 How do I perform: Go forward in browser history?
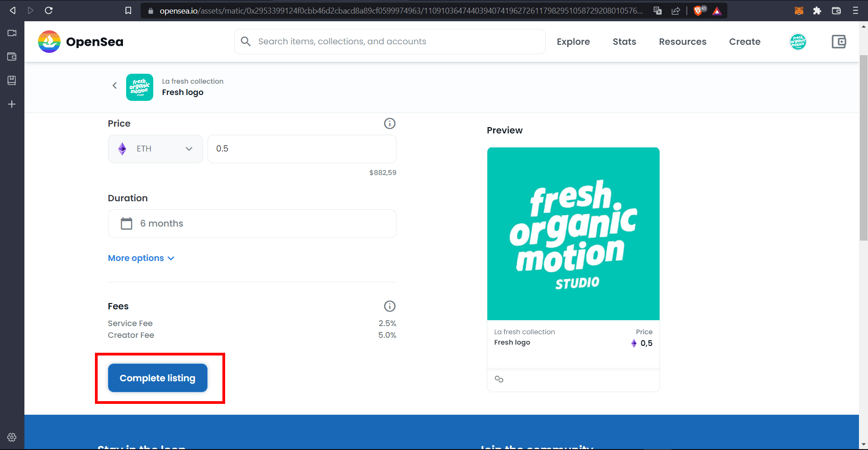tap(30, 10)
